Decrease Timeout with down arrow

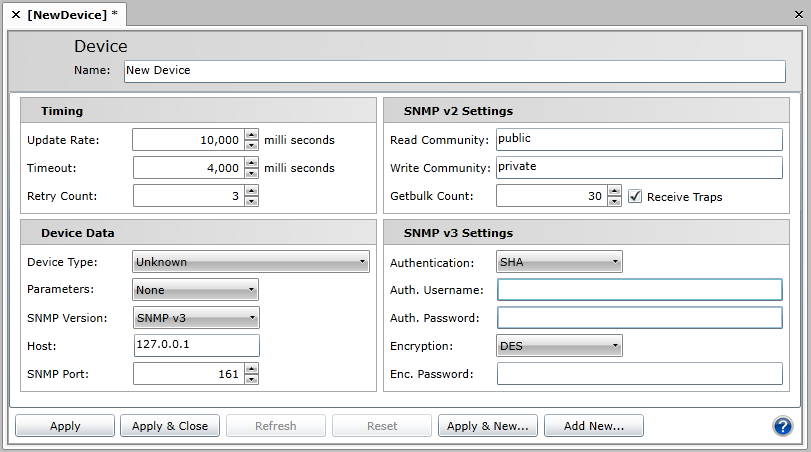(x=251, y=173)
